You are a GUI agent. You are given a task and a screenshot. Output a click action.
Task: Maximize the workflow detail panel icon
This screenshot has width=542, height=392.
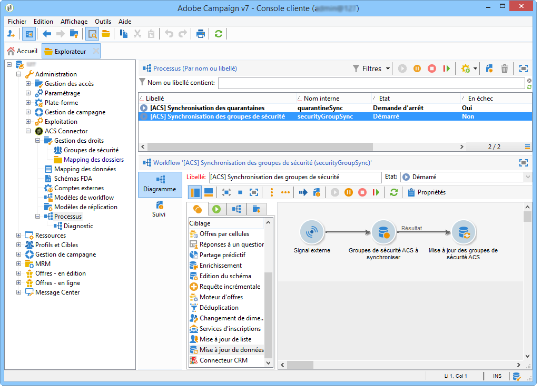tap(524, 163)
